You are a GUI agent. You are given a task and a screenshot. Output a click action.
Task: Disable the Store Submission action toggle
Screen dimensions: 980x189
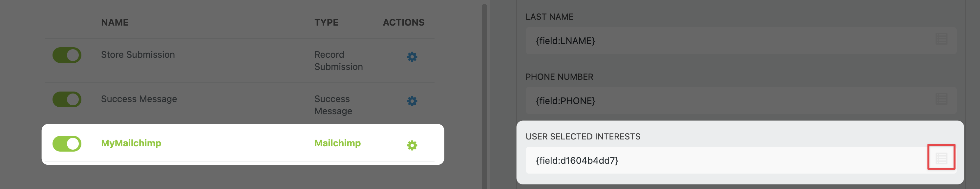pos(67,55)
